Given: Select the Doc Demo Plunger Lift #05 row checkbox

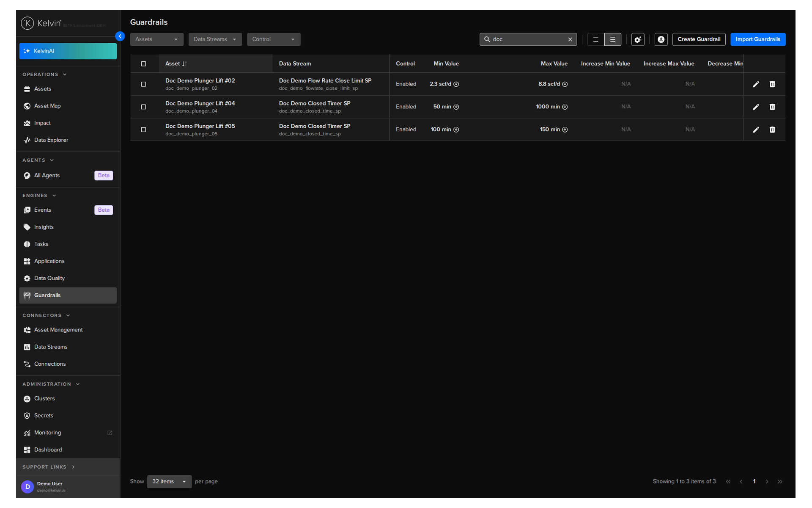Looking at the screenshot, I should point(143,130).
